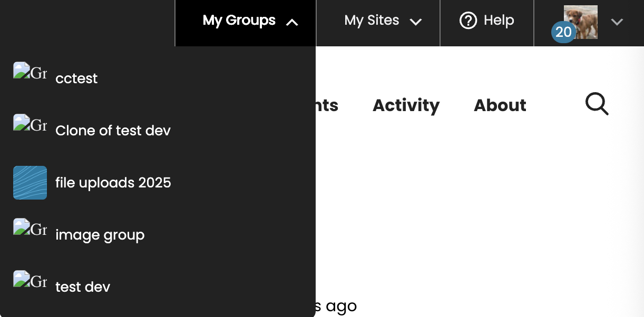Go to the Activity tab
The image size is (644, 317).
pos(406,105)
